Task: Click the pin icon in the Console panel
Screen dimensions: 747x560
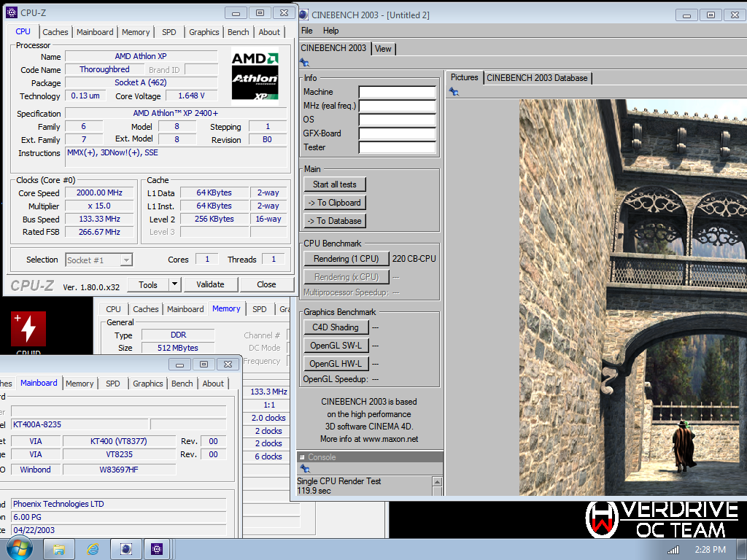Action: [306, 469]
